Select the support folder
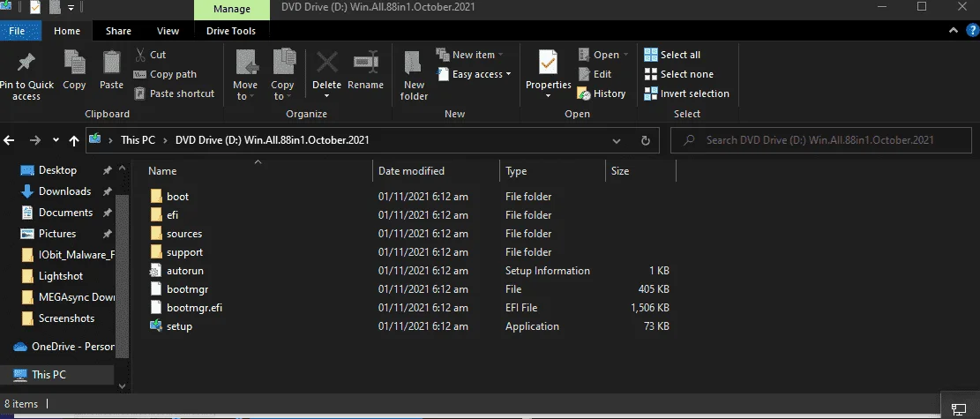 [176, 252]
